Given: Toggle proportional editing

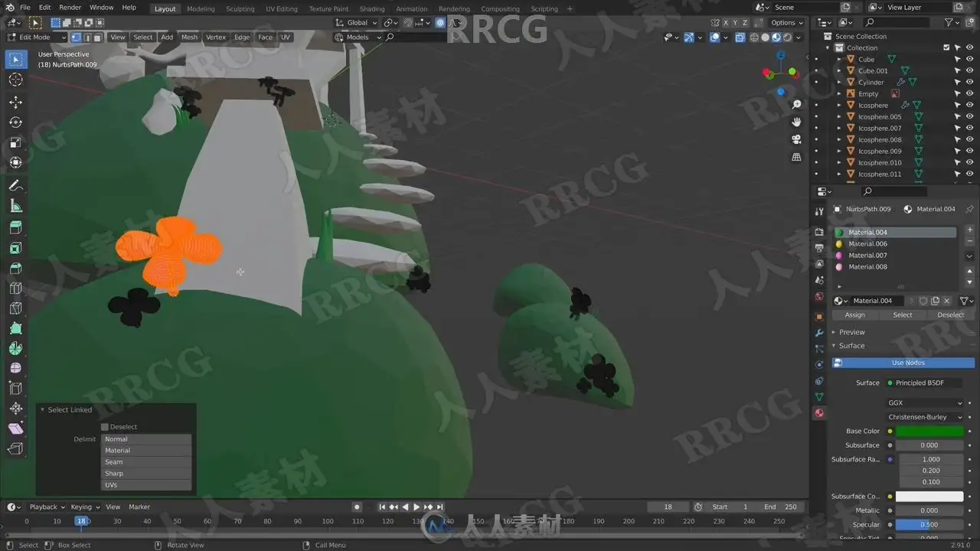Looking at the screenshot, I should point(440,23).
